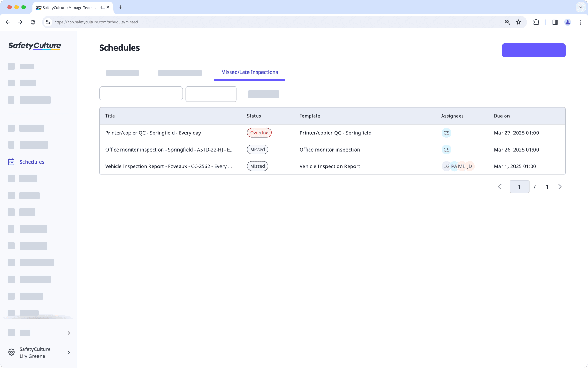Click the Schedules calendar icon in sidebar
The width and height of the screenshot is (588, 368).
(11, 162)
